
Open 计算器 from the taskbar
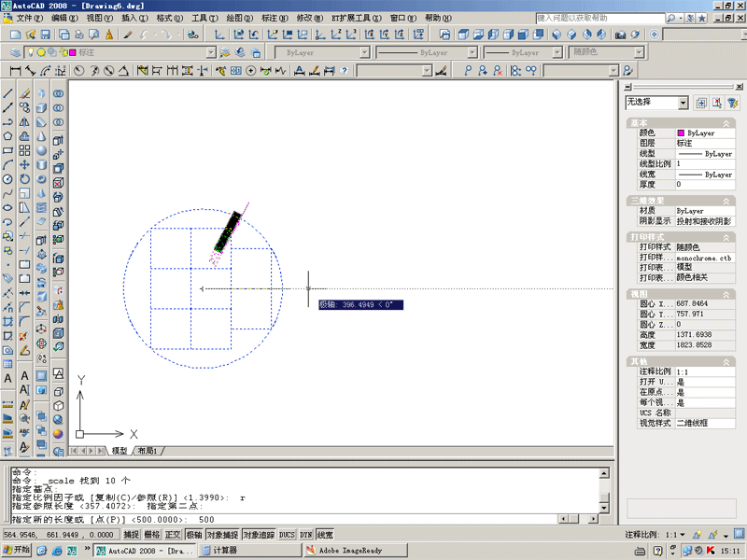click(x=248, y=551)
